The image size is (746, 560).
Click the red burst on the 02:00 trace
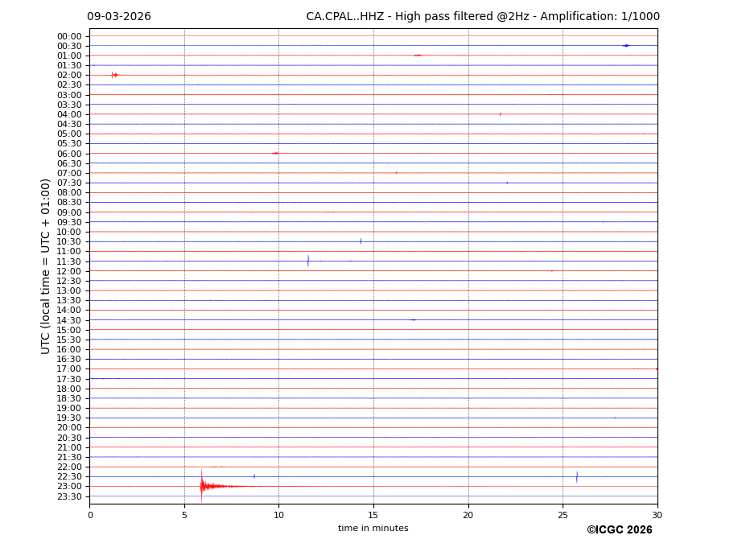point(114,75)
